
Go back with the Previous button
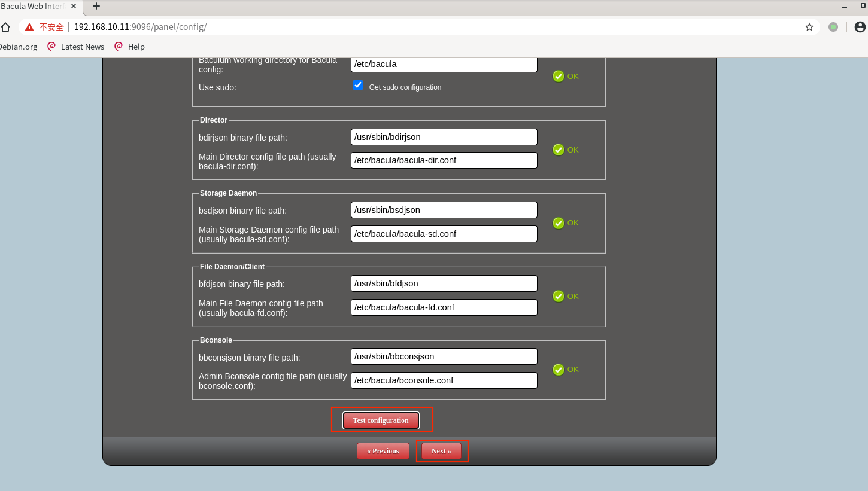[383, 451]
